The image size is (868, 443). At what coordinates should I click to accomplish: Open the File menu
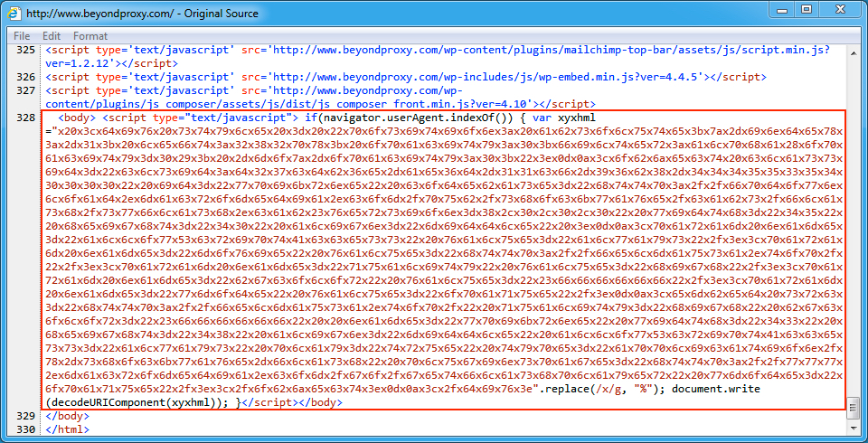tap(22, 36)
